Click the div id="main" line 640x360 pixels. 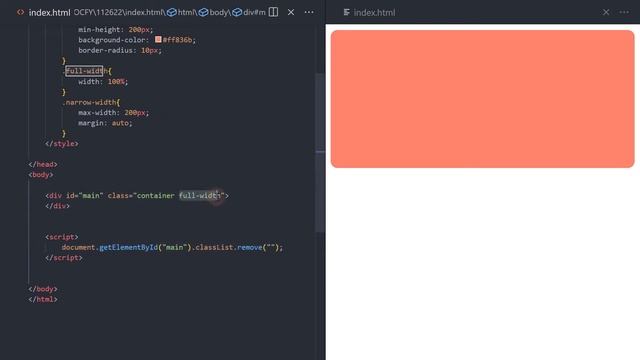coord(137,196)
